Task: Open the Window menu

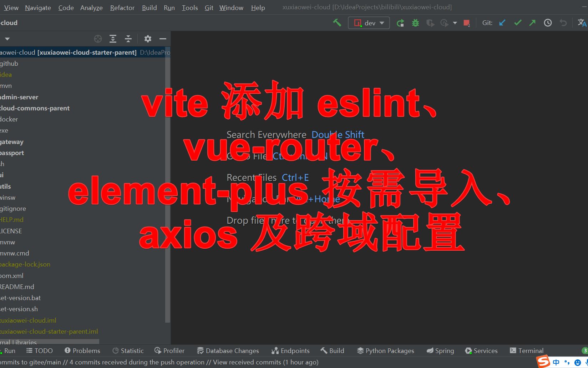Action: tap(231, 8)
